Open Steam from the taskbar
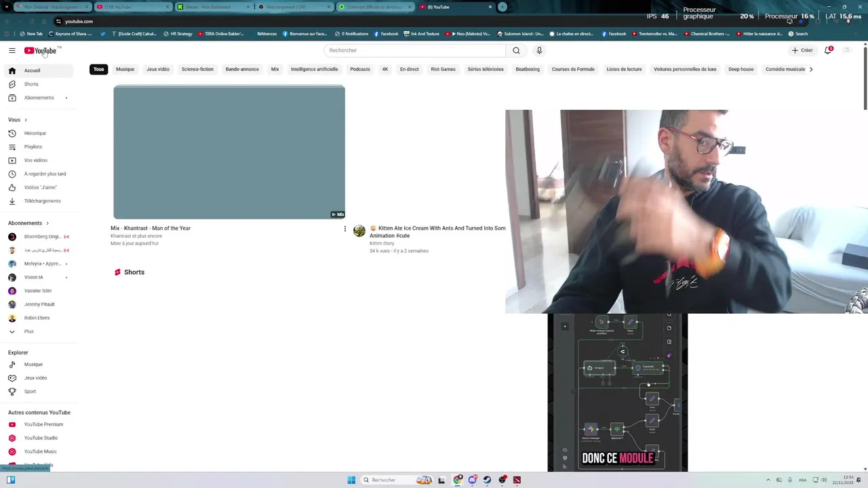The image size is (868, 488). (488, 480)
